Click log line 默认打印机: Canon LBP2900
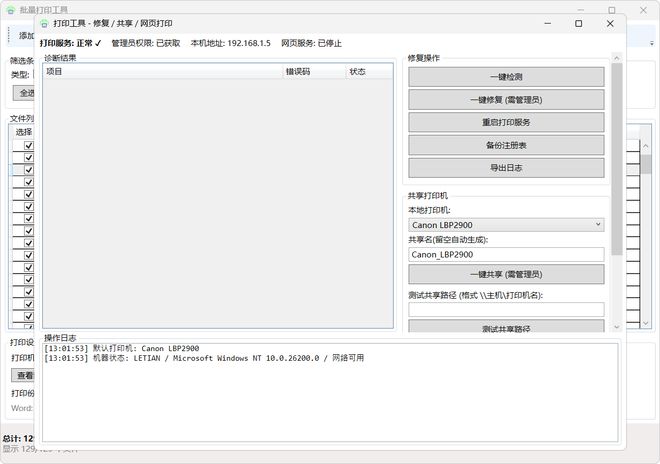The width and height of the screenshot is (660, 464). tap(122, 348)
